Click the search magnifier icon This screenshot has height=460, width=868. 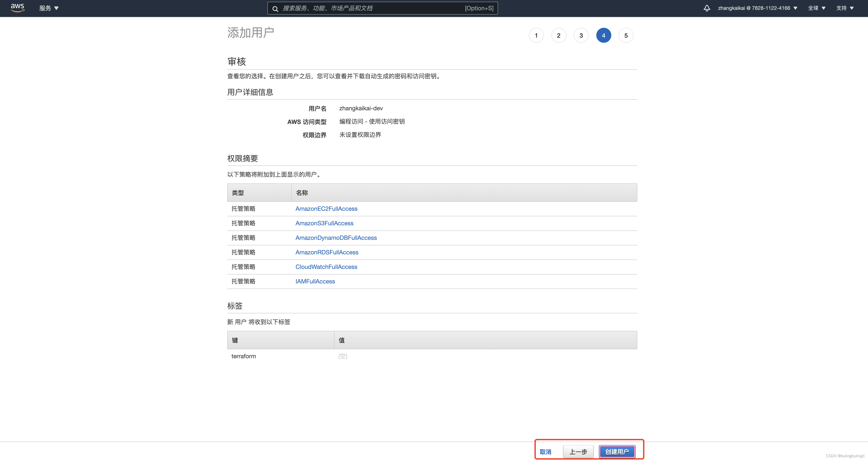click(275, 8)
